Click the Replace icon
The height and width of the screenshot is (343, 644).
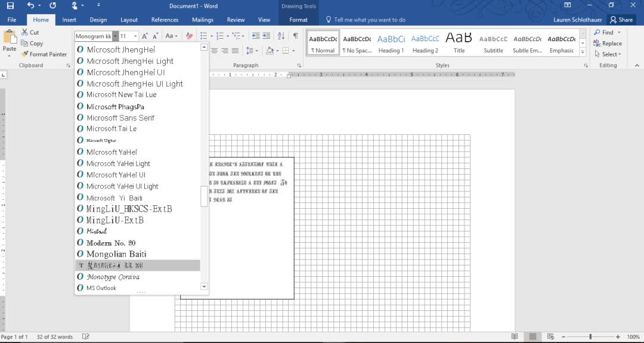(x=597, y=43)
